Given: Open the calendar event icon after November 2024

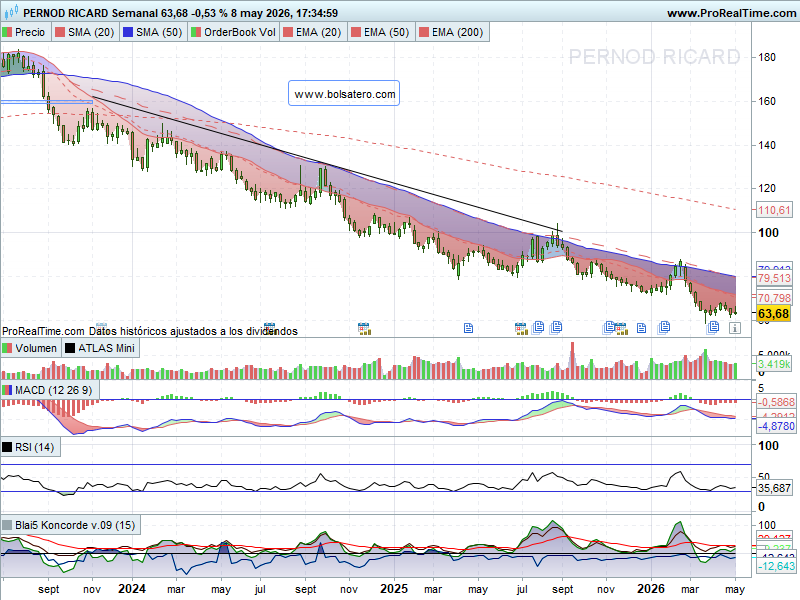Looking at the screenshot, I should tap(364, 329).
